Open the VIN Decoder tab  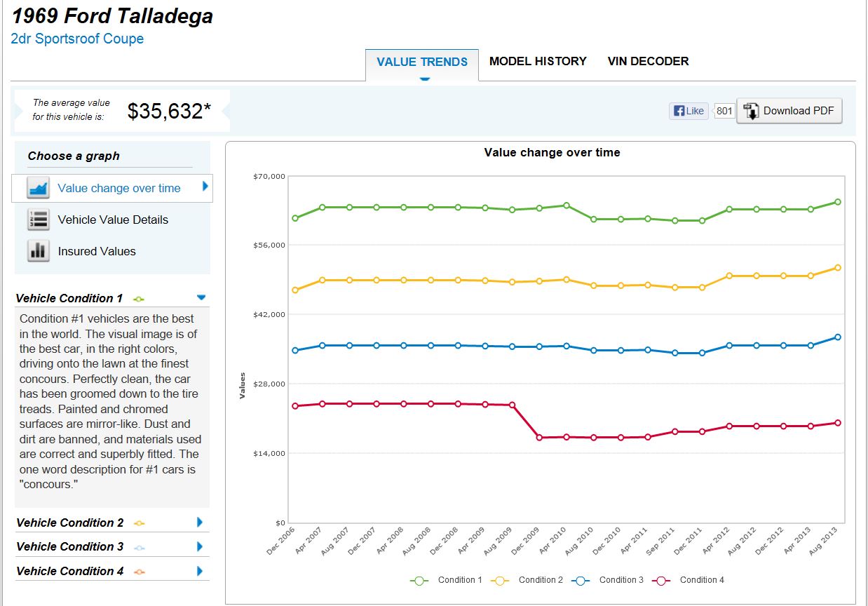pos(648,61)
